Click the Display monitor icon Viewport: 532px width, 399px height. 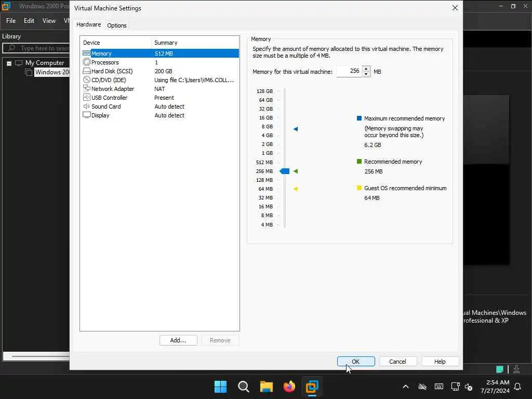point(87,115)
